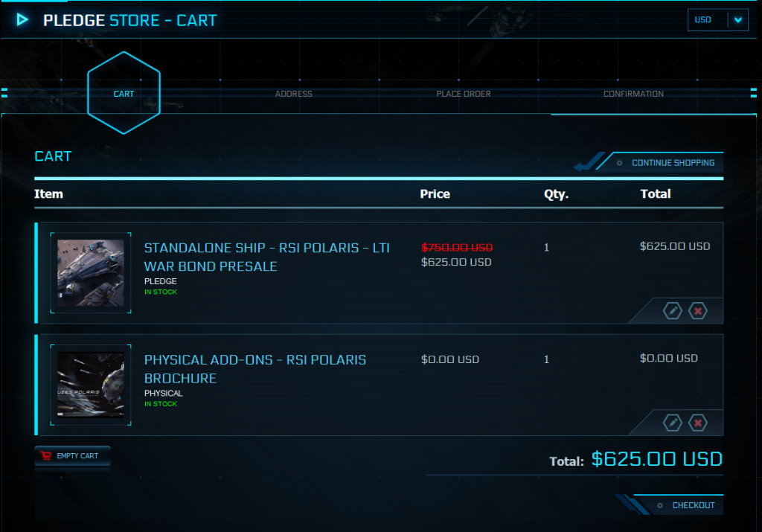Open the RSI Polaris ship thumbnail

(91, 272)
